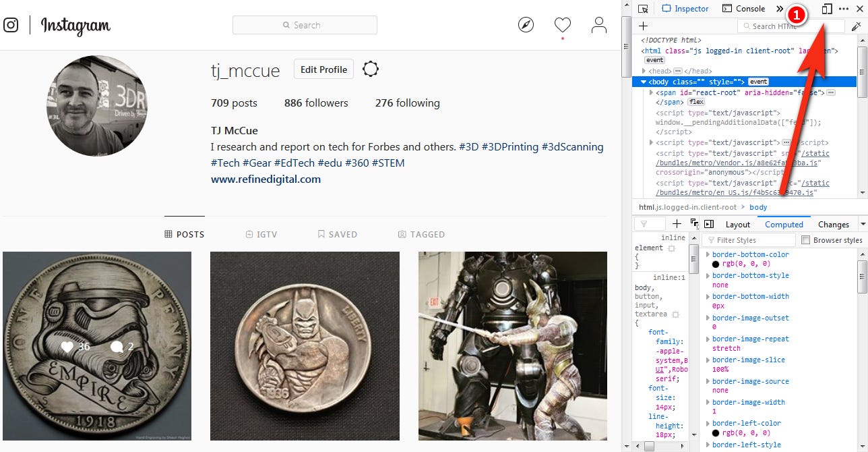Open the profile person icon
This screenshot has width=868, height=452.
(598, 26)
